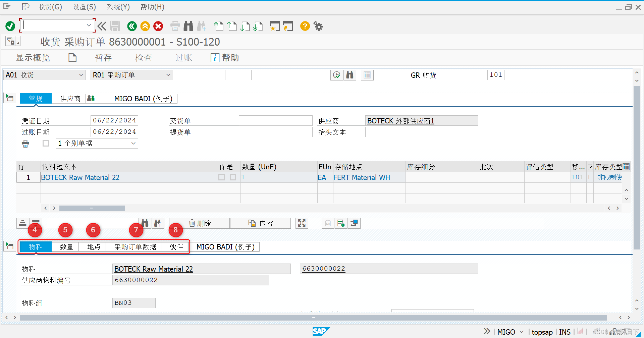Image resolution: width=644 pixels, height=338 pixels.
Task: Click the yellow Exit up-arrow icon
Action: pos(145,26)
